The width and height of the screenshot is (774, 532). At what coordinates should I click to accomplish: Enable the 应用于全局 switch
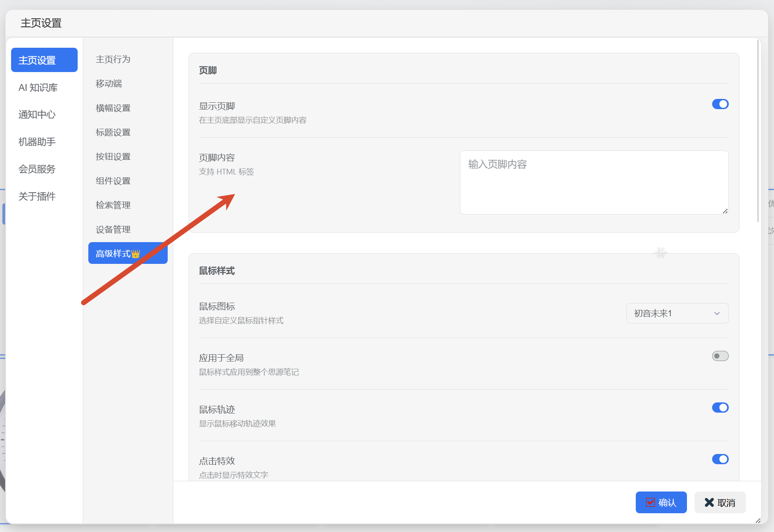pyautogui.click(x=720, y=356)
